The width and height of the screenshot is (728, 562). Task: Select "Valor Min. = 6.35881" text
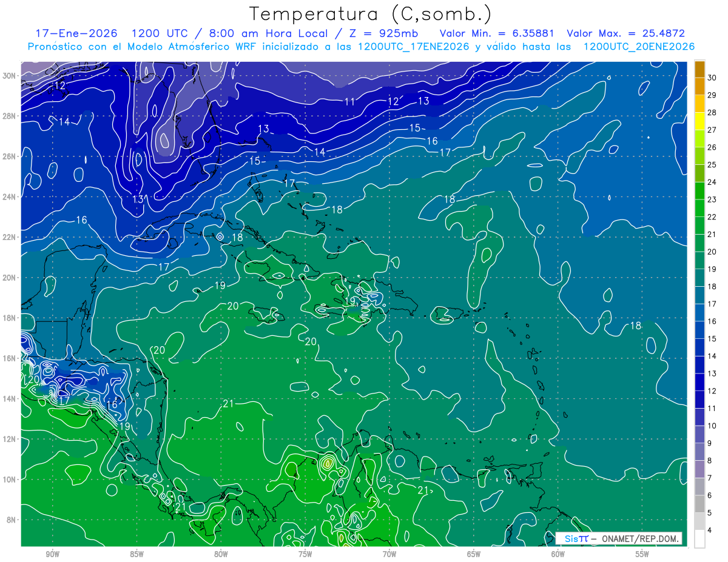point(496,33)
